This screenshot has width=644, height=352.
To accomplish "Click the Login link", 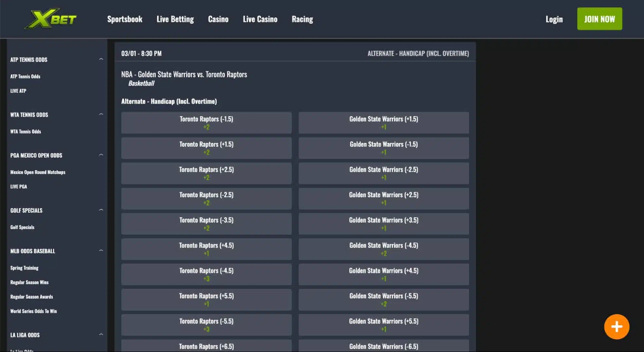I will pos(554,19).
